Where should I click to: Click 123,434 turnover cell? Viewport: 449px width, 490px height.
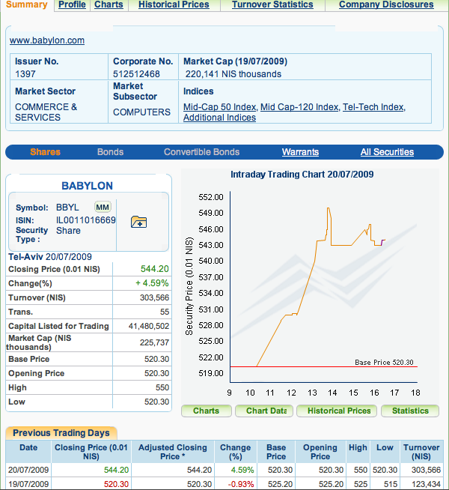[426, 484]
